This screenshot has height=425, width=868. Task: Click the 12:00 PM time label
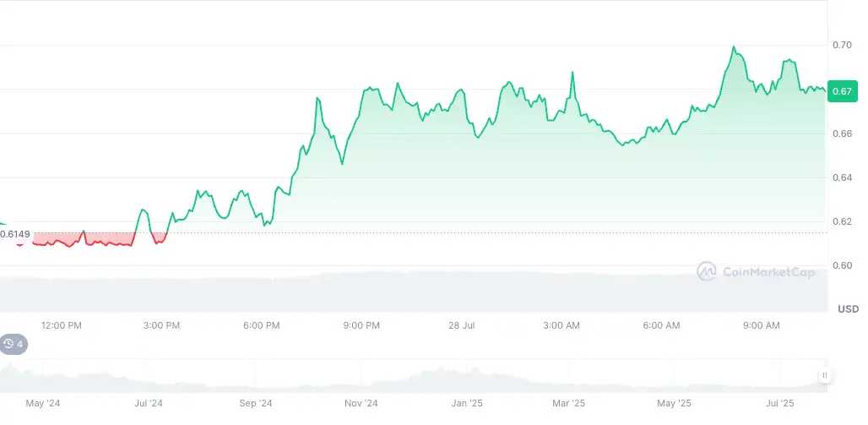[x=62, y=325]
